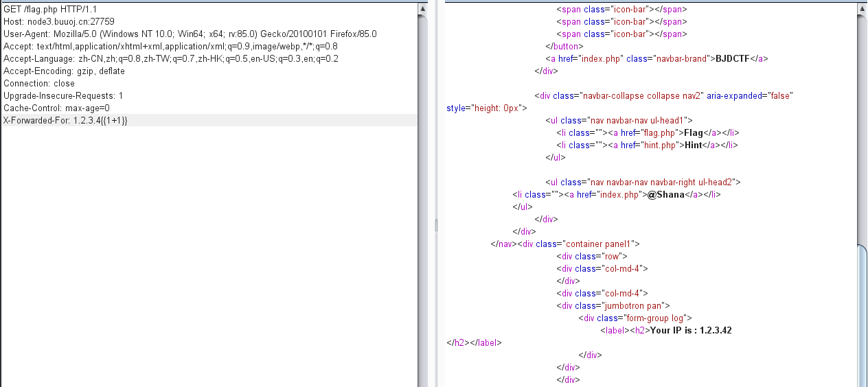
Task: Click the request pane vertical scrollbar
Action: click(x=422, y=195)
